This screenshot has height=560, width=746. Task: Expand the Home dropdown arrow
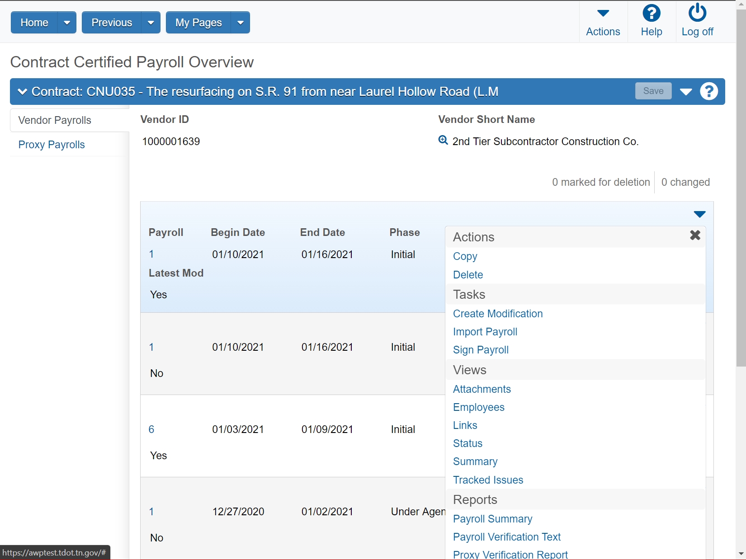67,23
